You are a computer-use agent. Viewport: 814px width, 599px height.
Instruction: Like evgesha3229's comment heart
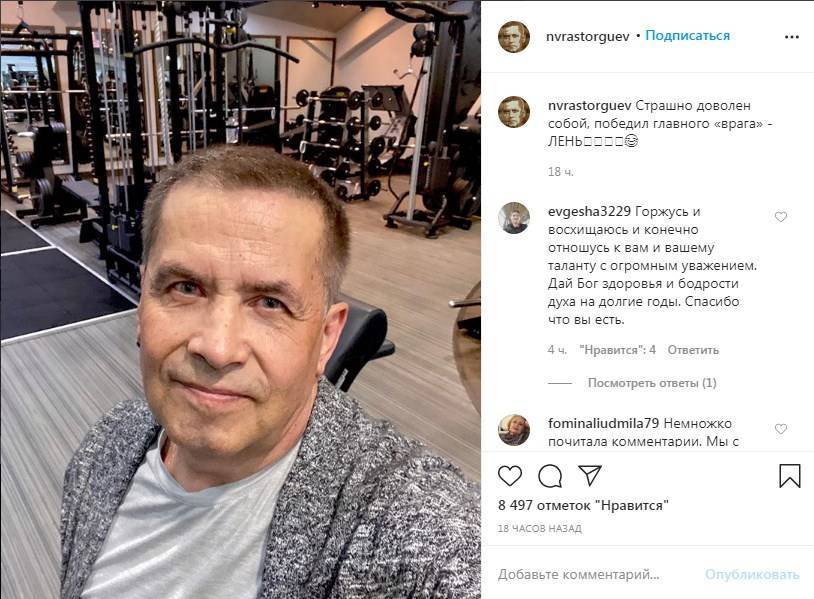[x=781, y=217]
